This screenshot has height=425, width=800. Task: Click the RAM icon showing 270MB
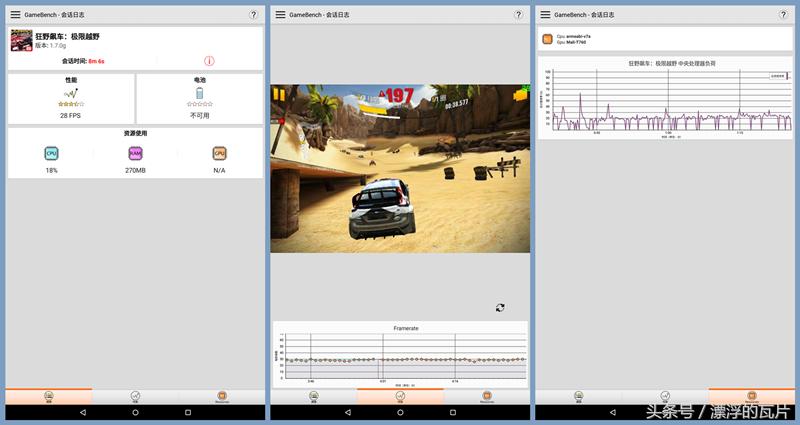tap(135, 153)
